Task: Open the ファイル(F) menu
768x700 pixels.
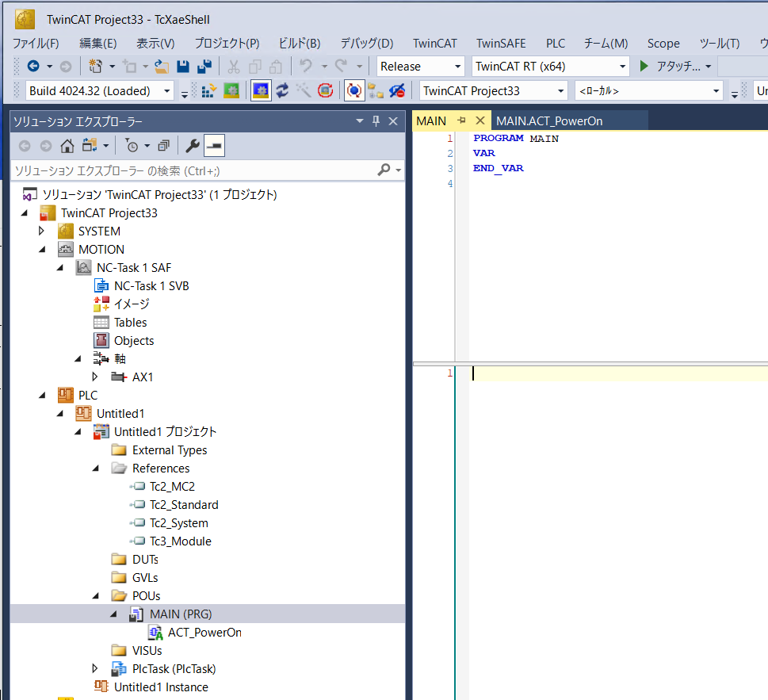Action: pos(36,43)
